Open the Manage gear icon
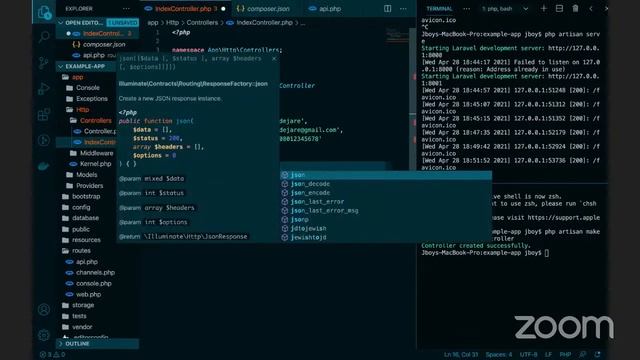The image size is (640, 360). coord(44,335)
